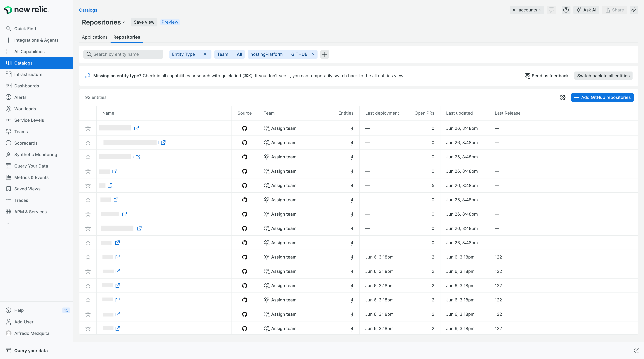Image resolution: width=644 pixels, height=359 pixels.
Task: Select Dashboards in the left navigation
Action: 26,86
